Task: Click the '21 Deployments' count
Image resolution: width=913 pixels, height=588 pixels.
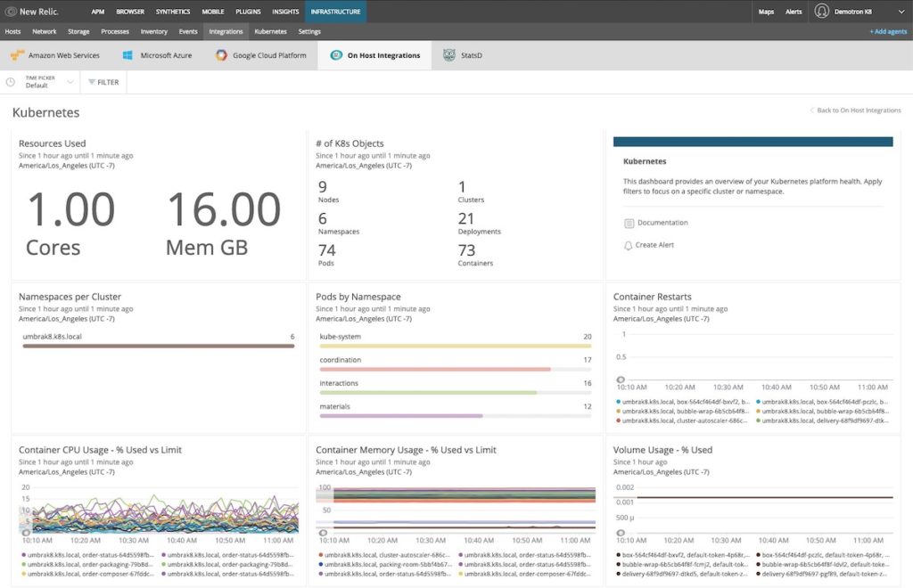Action: [479, 224]
